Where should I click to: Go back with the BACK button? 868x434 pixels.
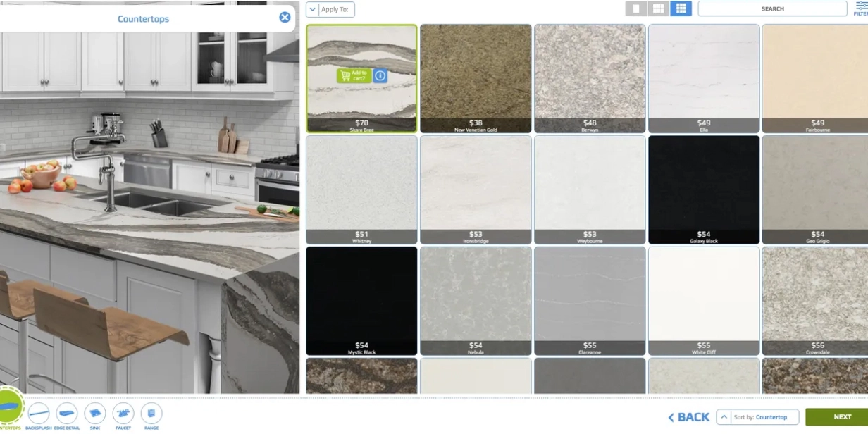coord(688,417)
